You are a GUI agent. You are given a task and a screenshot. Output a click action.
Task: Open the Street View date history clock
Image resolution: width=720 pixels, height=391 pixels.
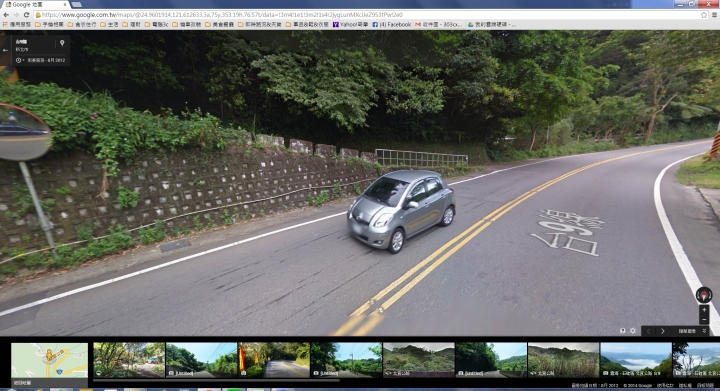point(19,60)
